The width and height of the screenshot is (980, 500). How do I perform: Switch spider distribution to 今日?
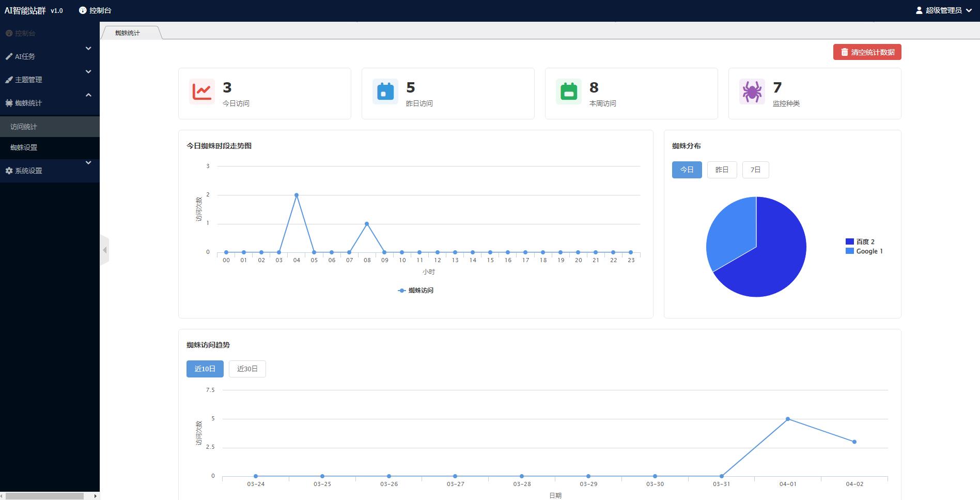[x=687, y=170]
